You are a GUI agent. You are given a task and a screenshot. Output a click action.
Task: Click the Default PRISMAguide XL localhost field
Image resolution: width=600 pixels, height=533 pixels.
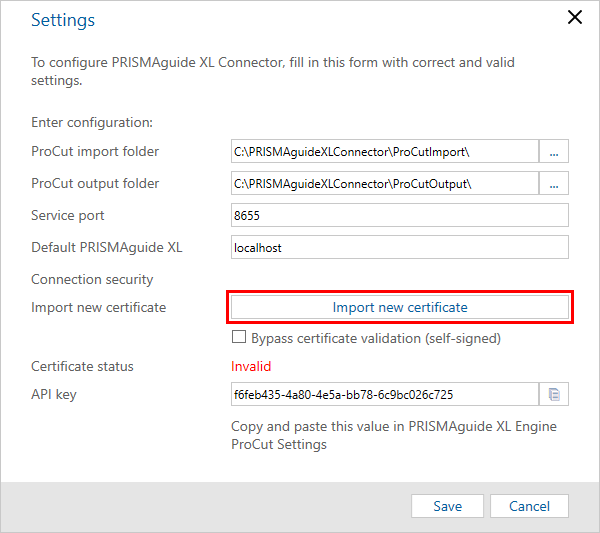[x=400, y=247]
